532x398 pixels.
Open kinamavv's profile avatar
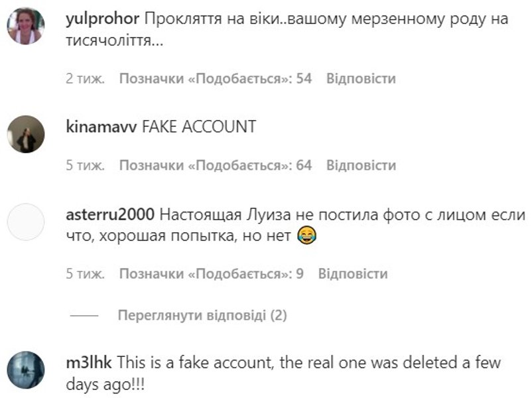pos(25,134)
